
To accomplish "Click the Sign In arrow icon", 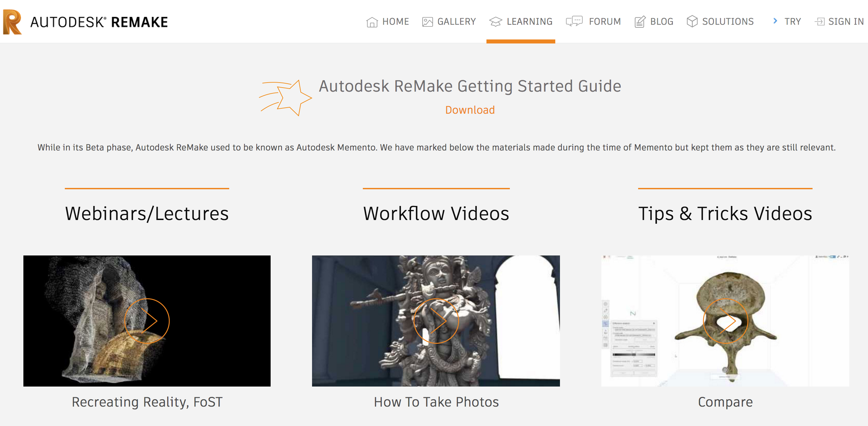I will coord(819,22).
